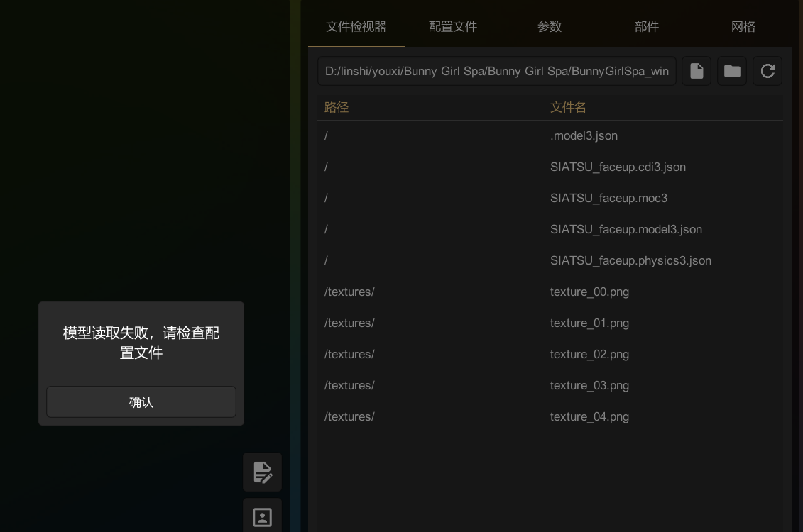803x532 pixels.
Task: Click the 文件名 column header
Action: pos(568,107)
